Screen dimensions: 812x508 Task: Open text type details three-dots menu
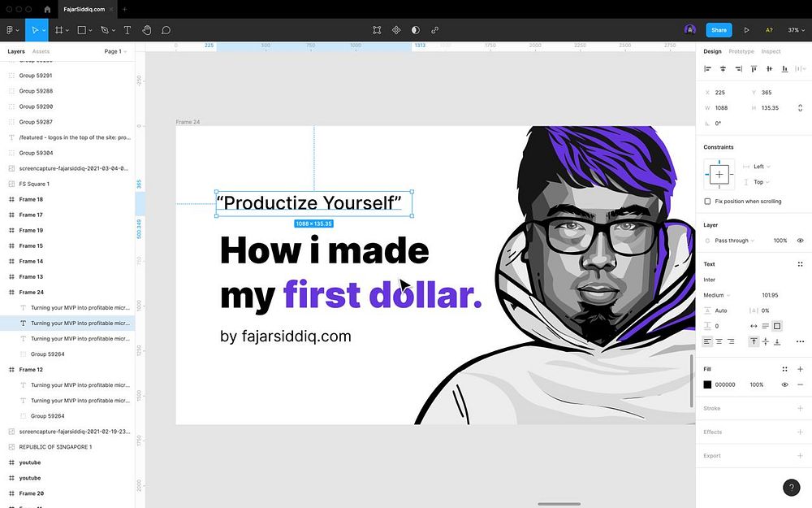(x=800, y=341)
